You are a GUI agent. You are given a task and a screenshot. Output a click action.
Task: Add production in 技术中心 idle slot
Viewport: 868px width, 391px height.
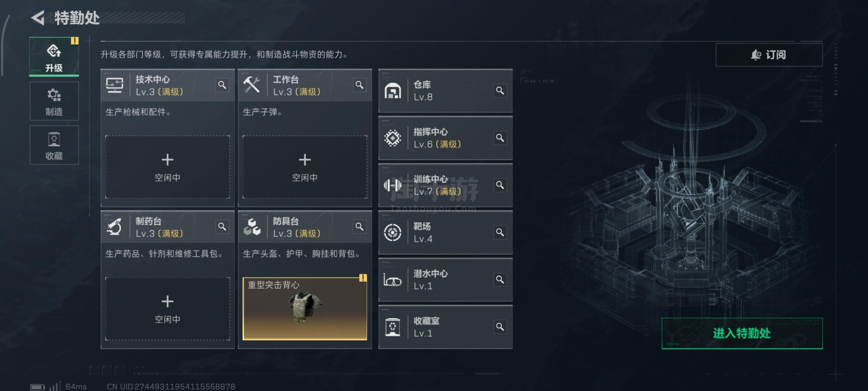pyautogui.click(x=167, y=167)
